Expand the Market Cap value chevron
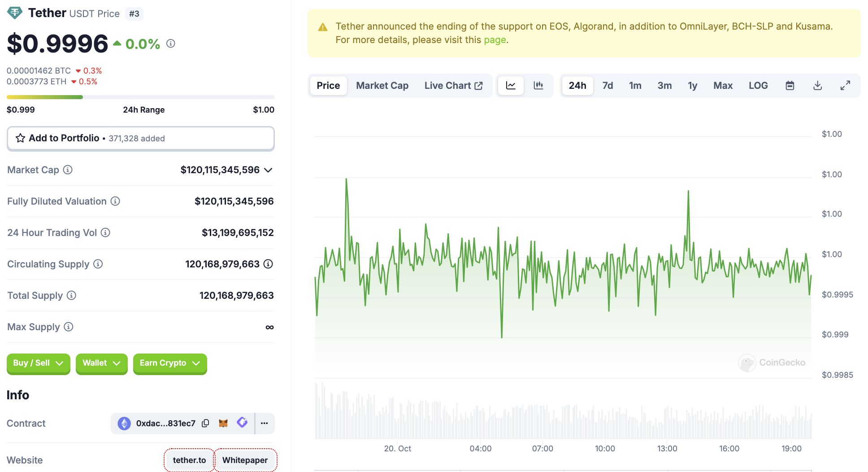 [268, 170]
